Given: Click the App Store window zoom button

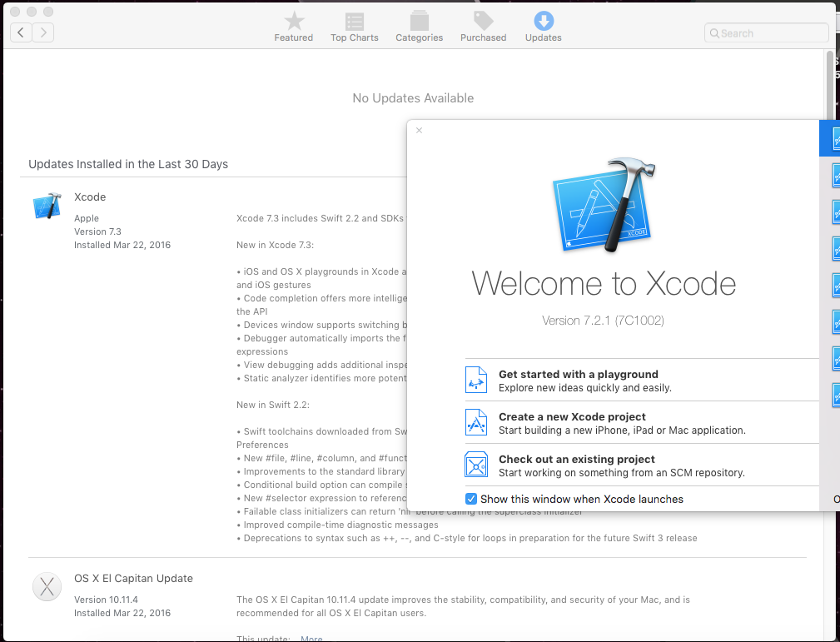Looking at the screenshot, I should tap(48, 12).
